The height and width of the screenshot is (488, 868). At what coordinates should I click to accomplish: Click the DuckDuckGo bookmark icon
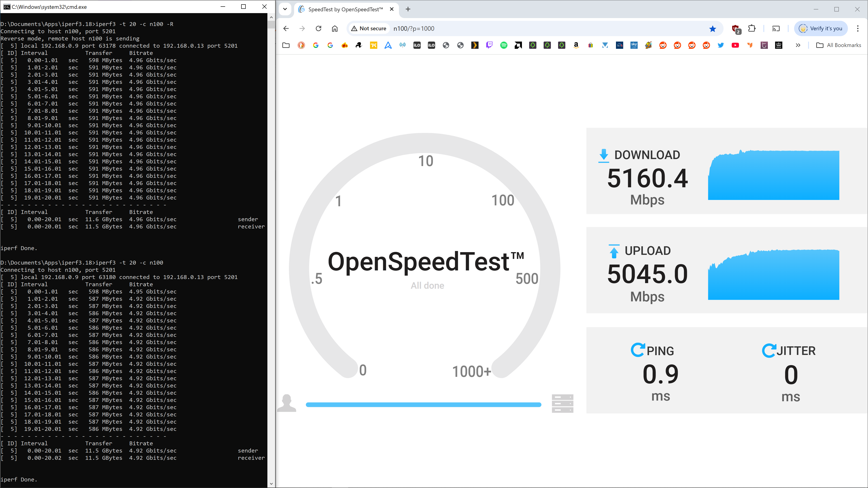pyautogui.click(x=301, y=45)
